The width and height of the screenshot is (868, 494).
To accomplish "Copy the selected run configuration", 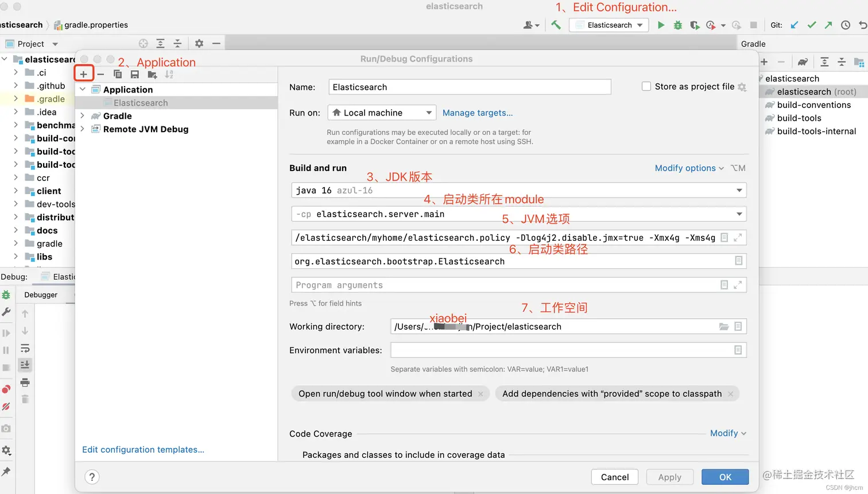I will point(118,74).
